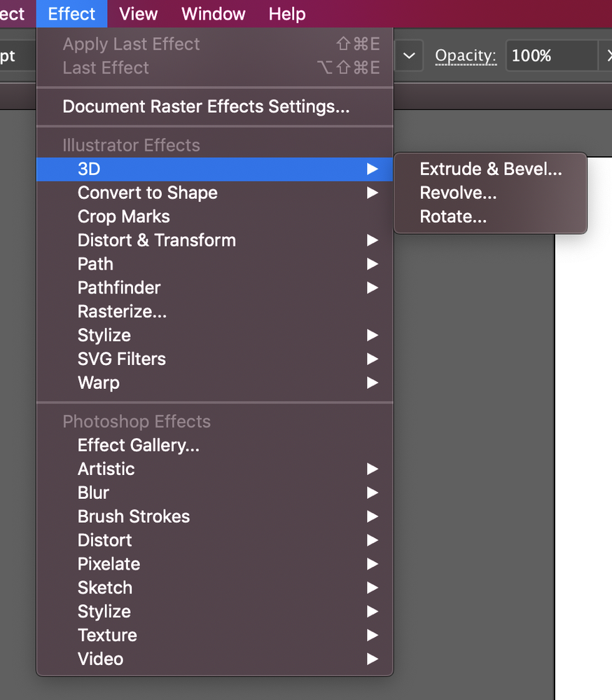This screenshot has height=700, width=612.
Task: Open the Effect Gallery
Action: [139, 445]
